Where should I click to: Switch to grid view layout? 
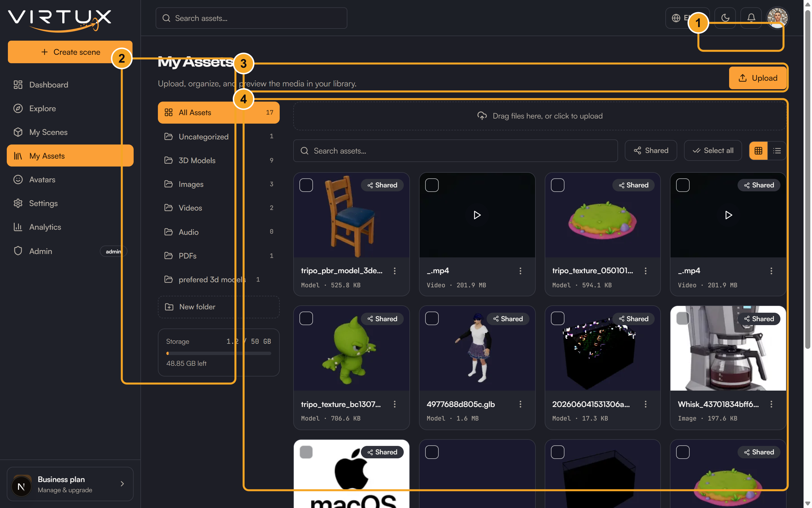click(x=758, y=151)
